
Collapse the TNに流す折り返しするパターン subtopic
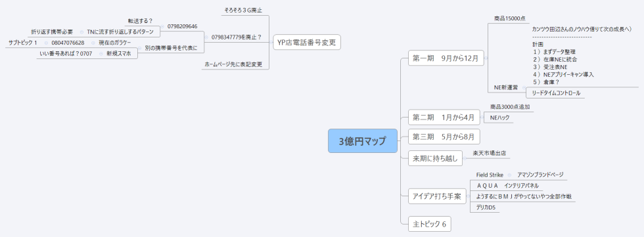[x=81, y=32]
